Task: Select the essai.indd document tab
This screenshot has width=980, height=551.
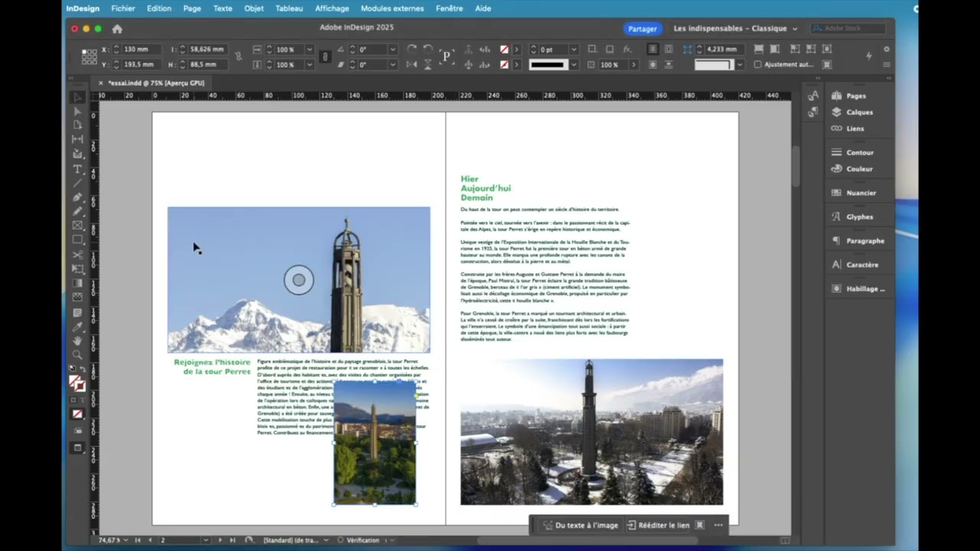Action: [x=156, y=83]
